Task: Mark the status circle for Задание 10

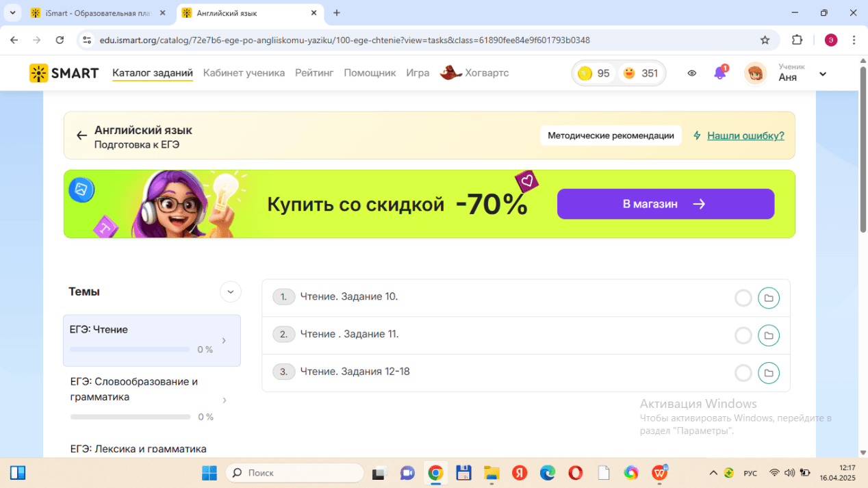Action: (743, 298)
